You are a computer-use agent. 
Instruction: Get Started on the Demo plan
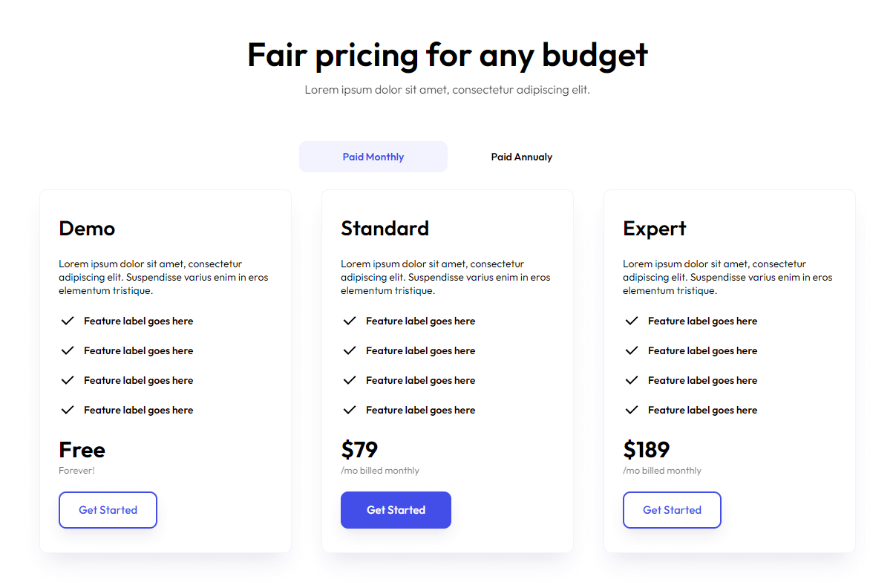pyautogui.click(x=108, y=510)
